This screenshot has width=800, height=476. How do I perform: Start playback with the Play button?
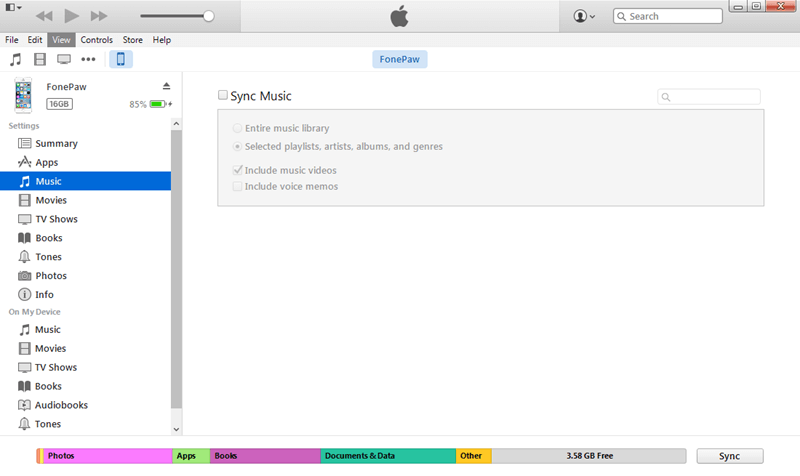click(71, 16)
